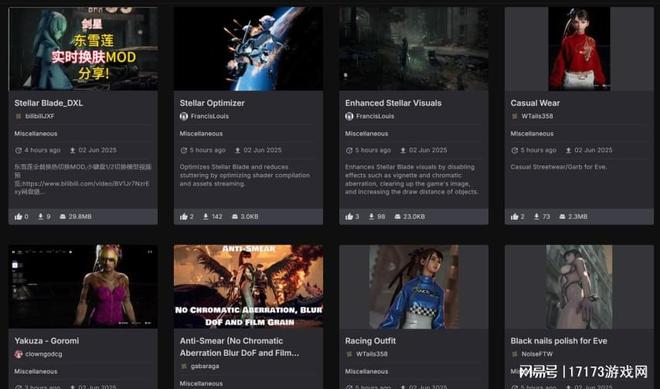Click clowngodcg avatar icon under Yakuza - Goromi
The height and width of the screenshot is (389, 660).
click(18, 354)
